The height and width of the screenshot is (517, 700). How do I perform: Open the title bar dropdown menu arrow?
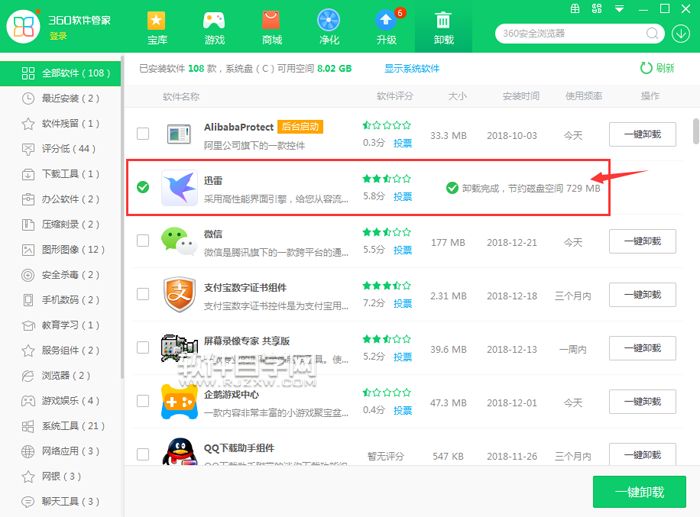click(x=619, y=8)
